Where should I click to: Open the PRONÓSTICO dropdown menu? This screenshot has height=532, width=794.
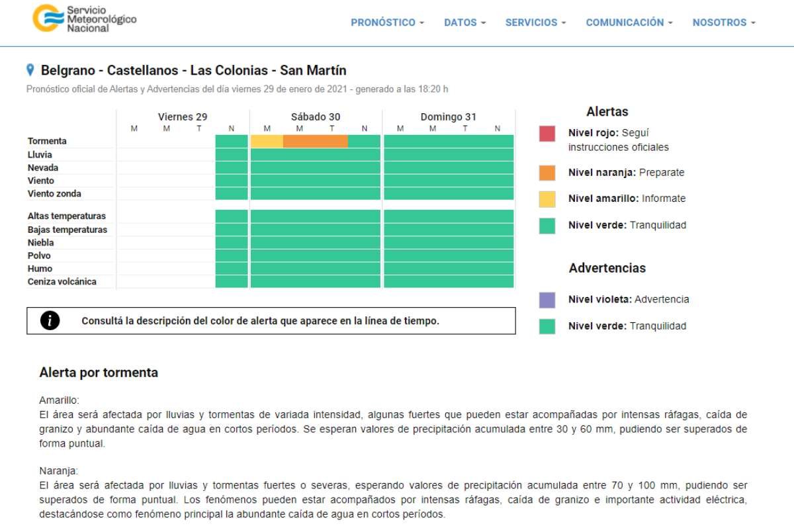387,22
